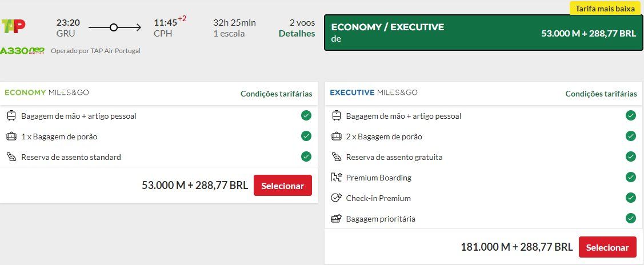644x265 pixels.
Task: Click checkmark beside 1 x Bagagem de porão
Action: click(x=306, y=136)
